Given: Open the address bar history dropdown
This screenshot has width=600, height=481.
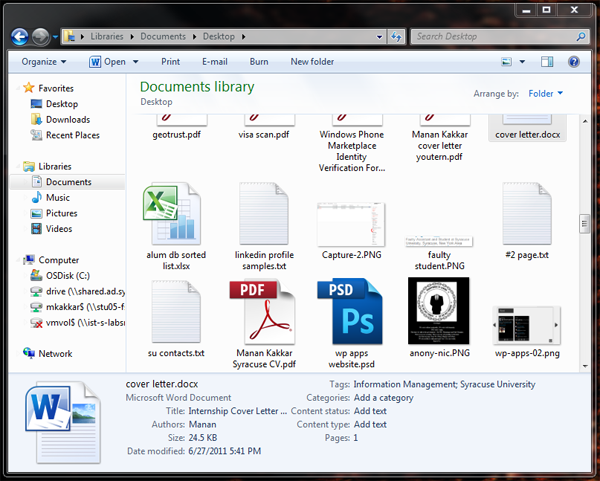Looking at the screenshot, I should (379, 37).
